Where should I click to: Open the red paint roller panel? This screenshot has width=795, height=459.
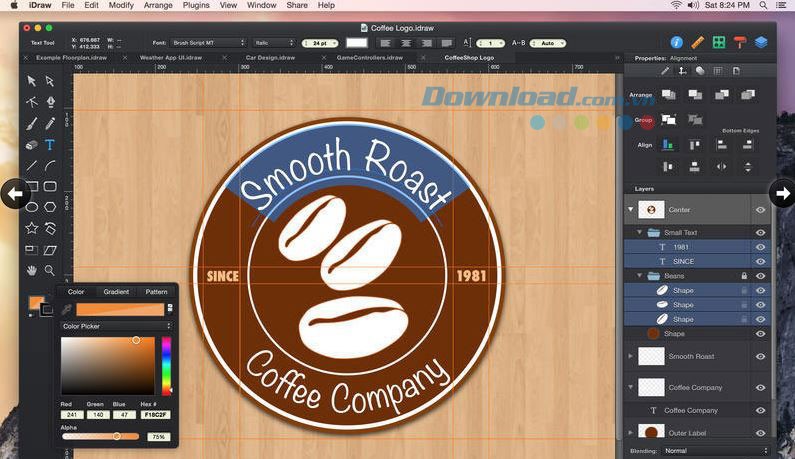click(740, 43)
